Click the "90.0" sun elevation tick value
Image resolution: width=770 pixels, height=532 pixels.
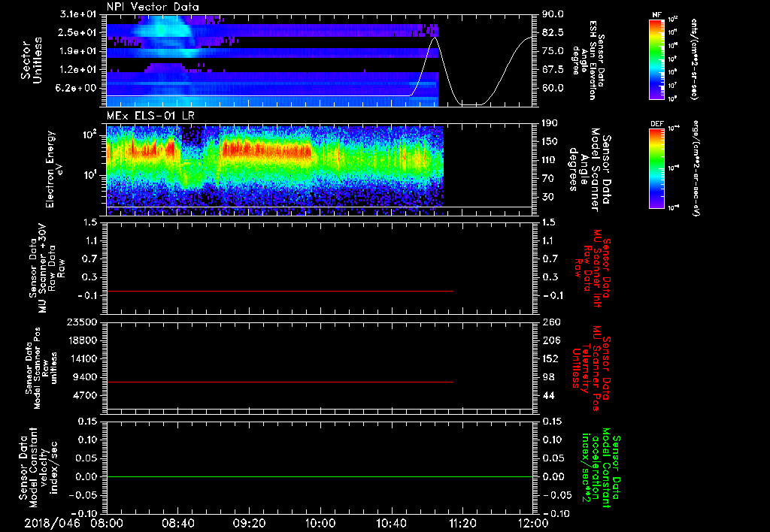[x=553, y=14]
